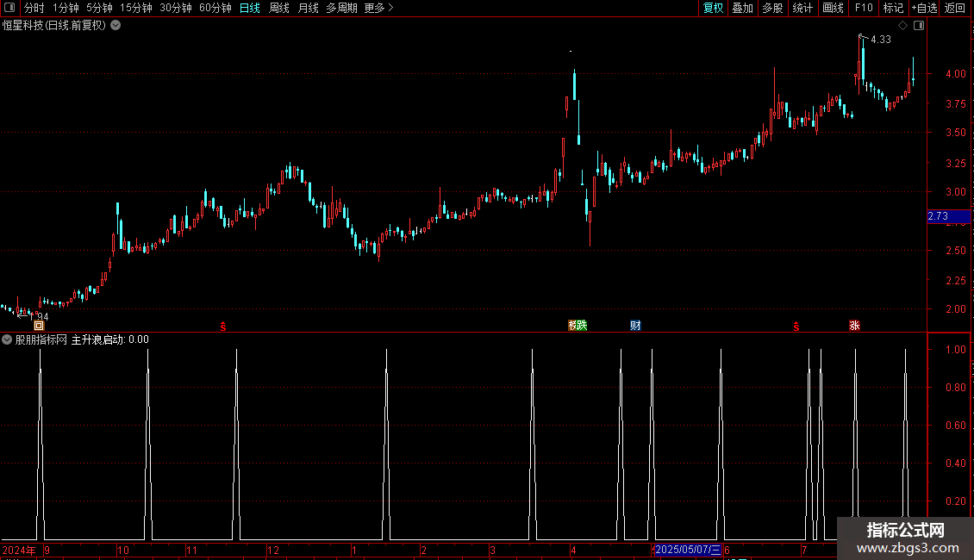Open the 多周期 multi-period view
This screenshot has width=974, height=560.
point(341,8)
